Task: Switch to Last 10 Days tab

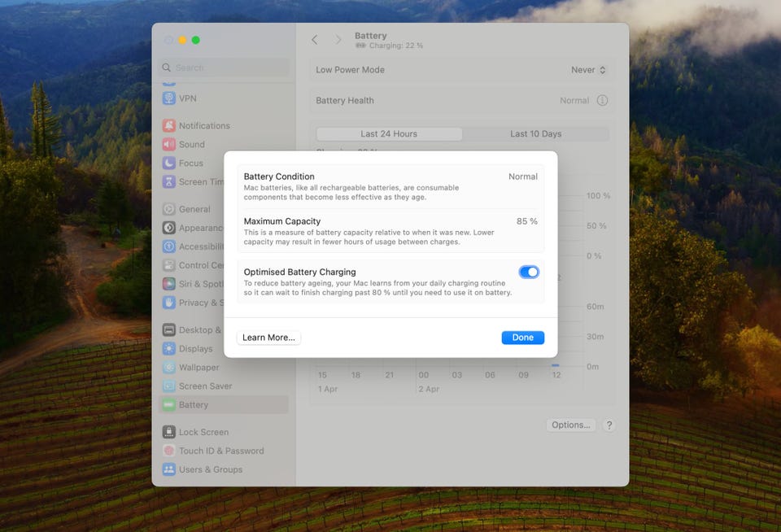Action: click(535, 133)
